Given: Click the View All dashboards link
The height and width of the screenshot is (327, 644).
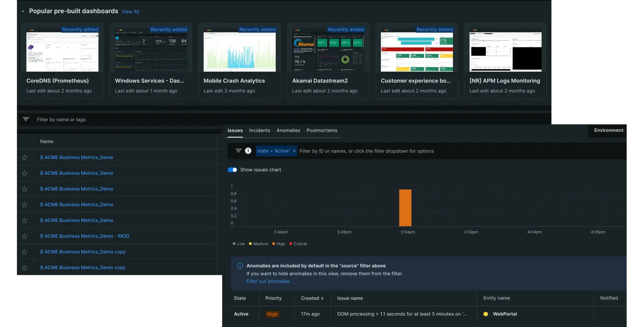Looking at the screenshot, I should tap(130, 12).
